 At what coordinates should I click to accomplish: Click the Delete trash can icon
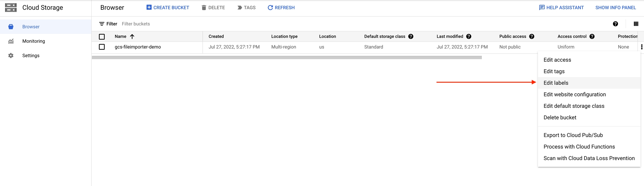click(x=204, y=8)
